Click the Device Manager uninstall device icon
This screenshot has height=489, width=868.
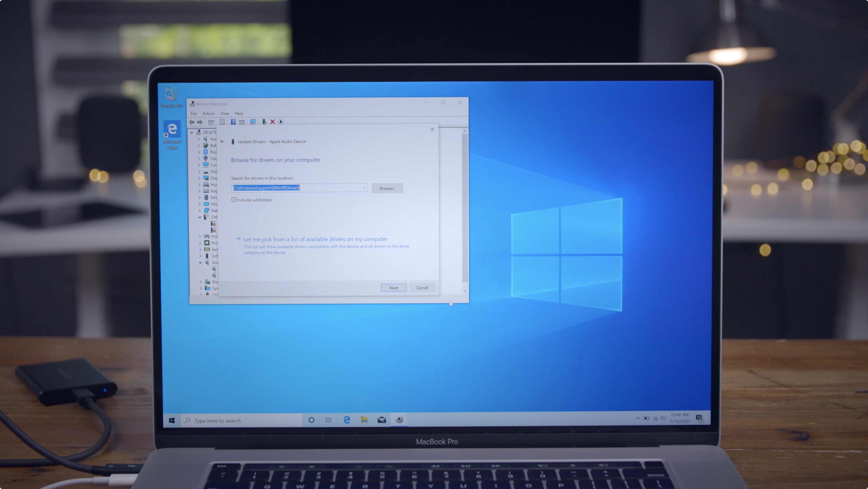(x=272, y=122)
